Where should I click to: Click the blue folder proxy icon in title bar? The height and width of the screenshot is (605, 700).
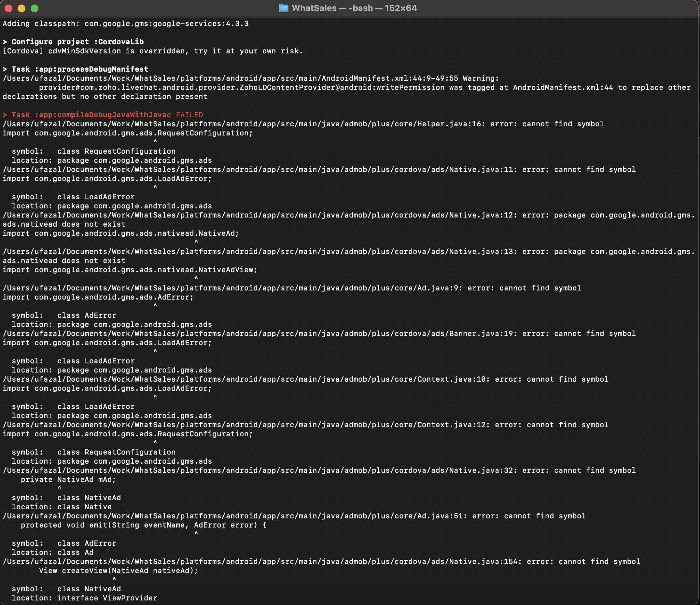coord(284,8)
